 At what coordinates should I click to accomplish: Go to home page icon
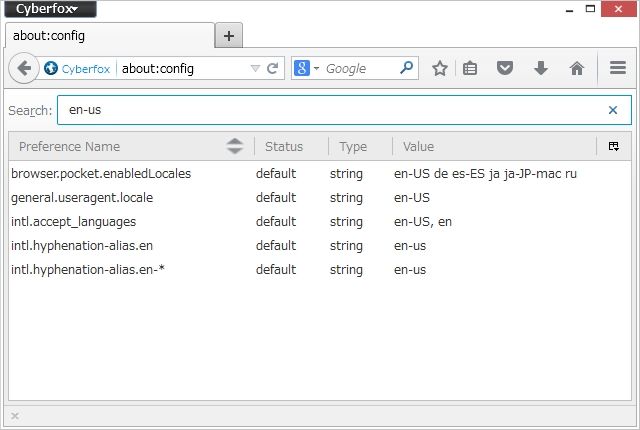point(577,68)
